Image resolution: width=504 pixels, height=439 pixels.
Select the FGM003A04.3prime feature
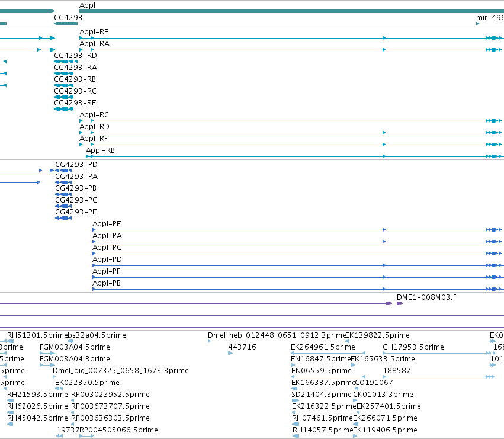click(x=75, y=359)
